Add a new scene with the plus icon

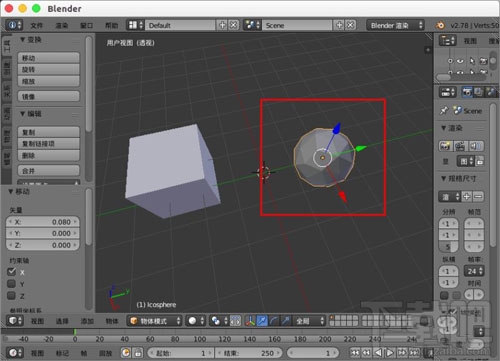pos(339,25)
